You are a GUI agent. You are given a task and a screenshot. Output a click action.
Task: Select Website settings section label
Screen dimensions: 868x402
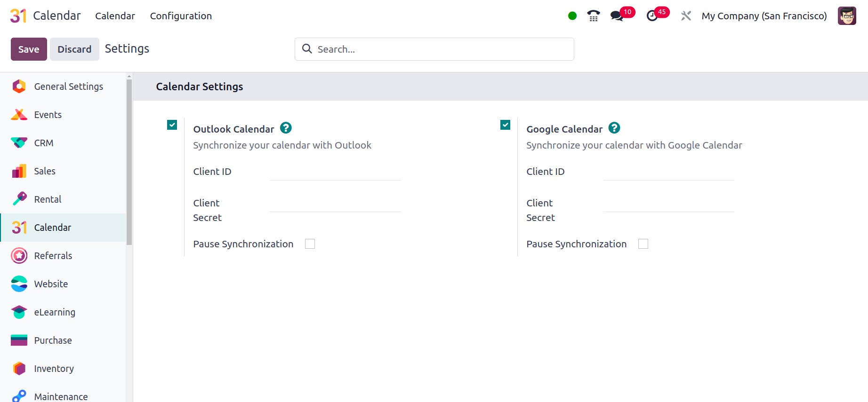coord(51,284)
